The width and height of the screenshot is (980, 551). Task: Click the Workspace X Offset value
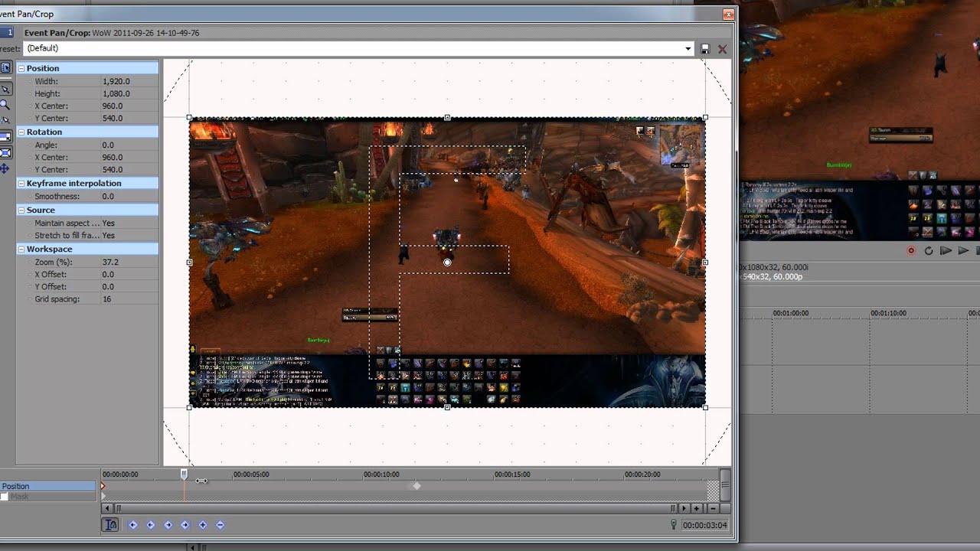pos(129,274)
